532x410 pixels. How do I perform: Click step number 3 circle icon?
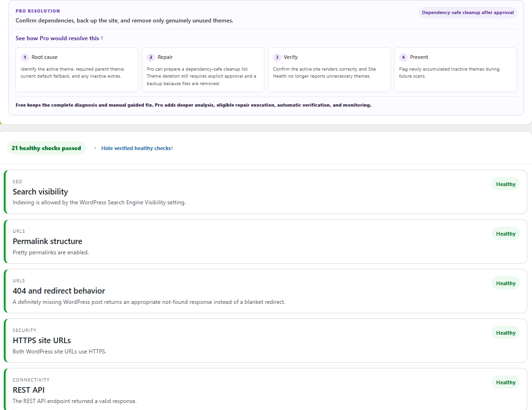pyautogui.click(x=277, y=58)
